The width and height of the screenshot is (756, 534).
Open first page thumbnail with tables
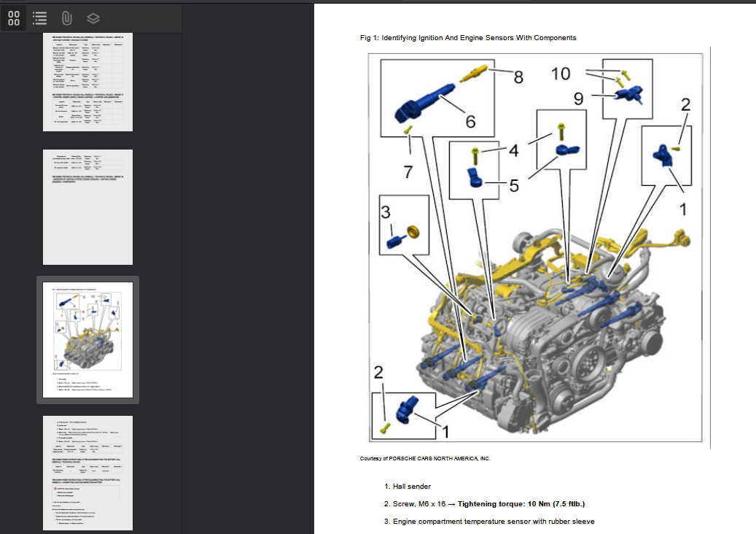[x=87, y=82]
